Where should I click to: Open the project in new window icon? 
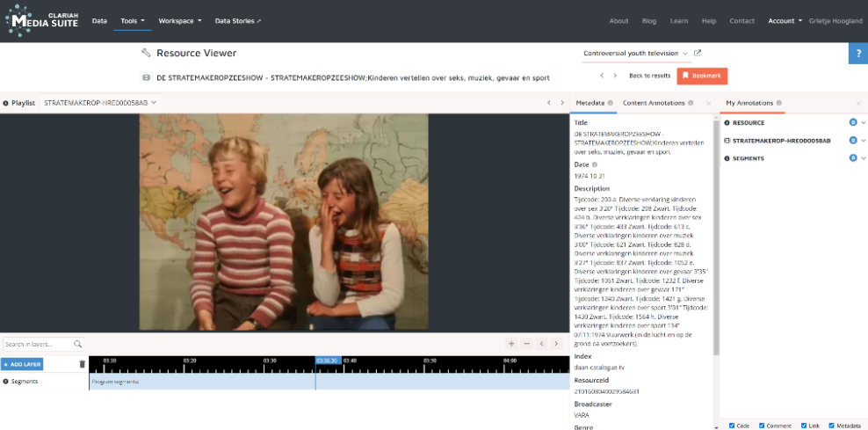coord(698,54)
